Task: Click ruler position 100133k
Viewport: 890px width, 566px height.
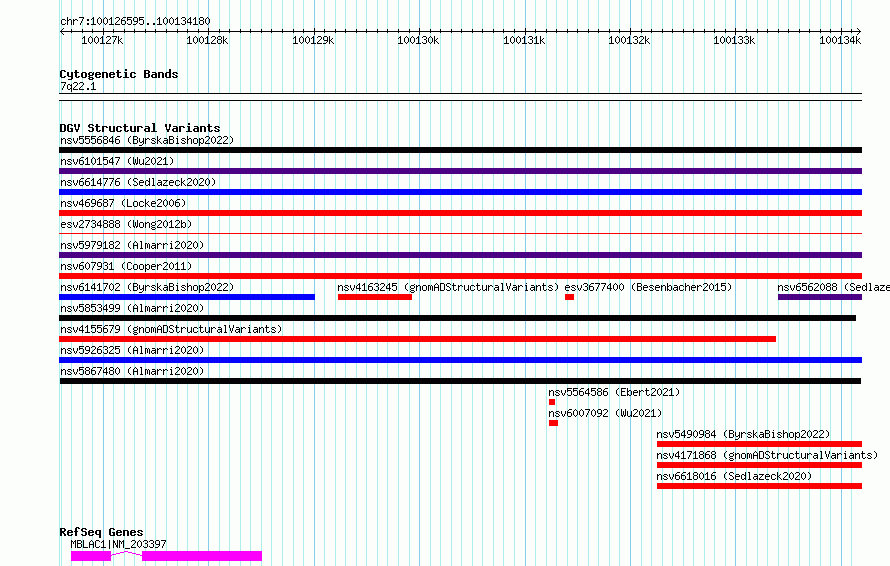Action: click(734, 40)
